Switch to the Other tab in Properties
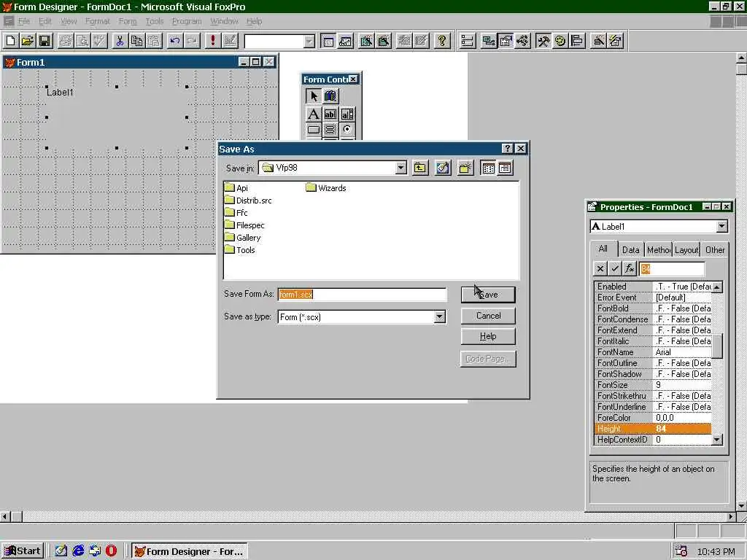 click(x=715, y=250)
